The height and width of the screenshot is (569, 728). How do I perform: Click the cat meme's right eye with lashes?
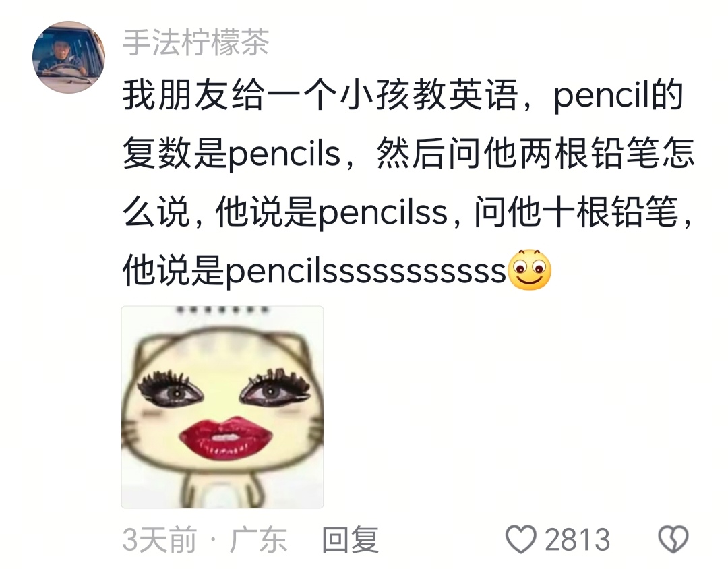pyautogui.click(x=275, y=388)
